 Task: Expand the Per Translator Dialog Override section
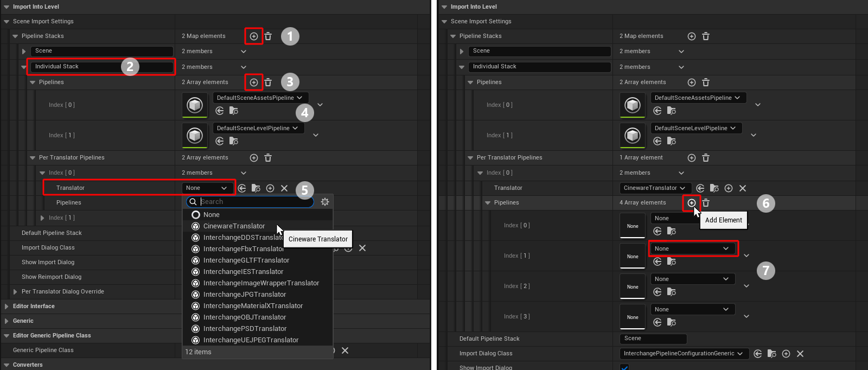(x=15, y=292)
